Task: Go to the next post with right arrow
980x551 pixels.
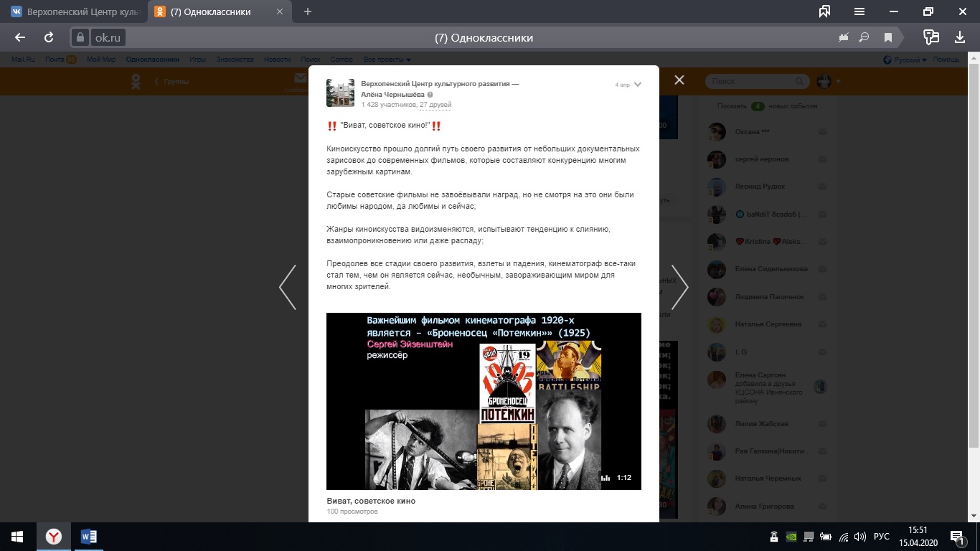Action: point(679,287)
